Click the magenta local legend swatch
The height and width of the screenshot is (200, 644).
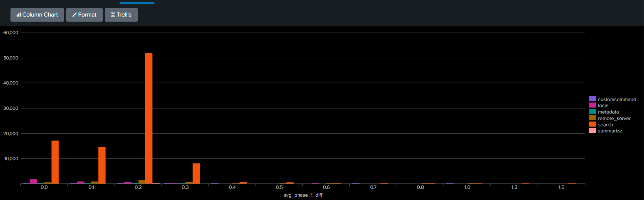592,105
